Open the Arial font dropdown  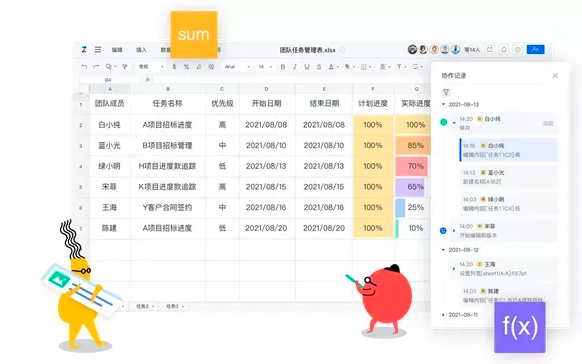pyautogui.click(x=237, y=67)
